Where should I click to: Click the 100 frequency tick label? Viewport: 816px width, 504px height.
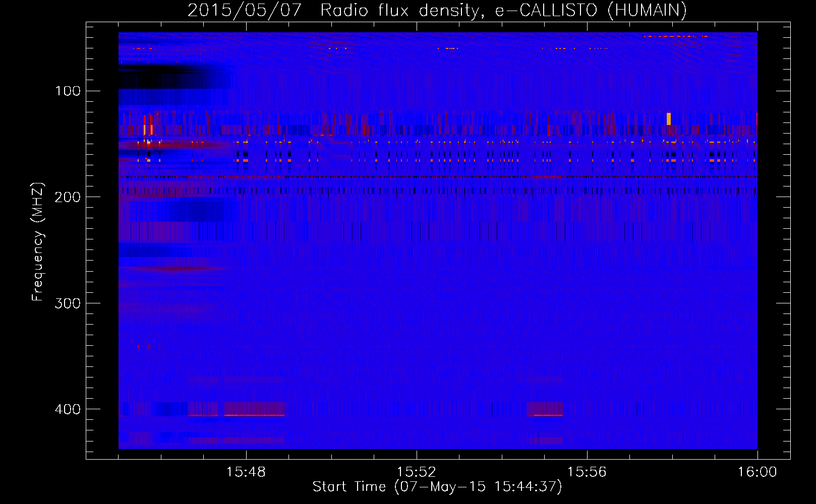coord(68,91)
